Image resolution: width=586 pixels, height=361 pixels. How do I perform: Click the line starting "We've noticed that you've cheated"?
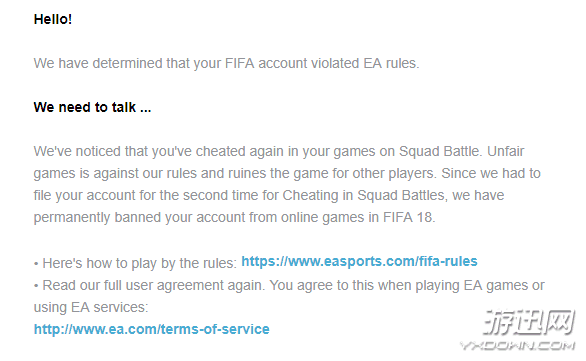[279, 151]
